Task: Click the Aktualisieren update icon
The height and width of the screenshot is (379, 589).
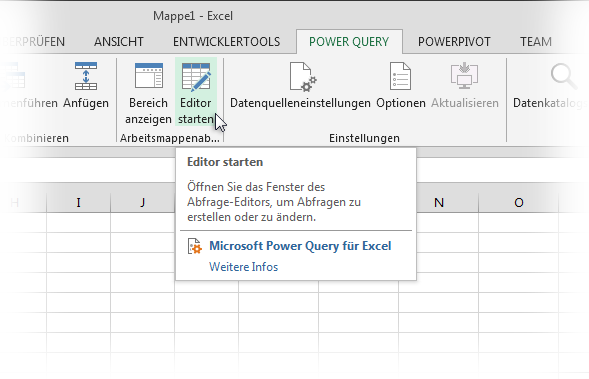Action: pyautogui.click(x=464, y=76)
